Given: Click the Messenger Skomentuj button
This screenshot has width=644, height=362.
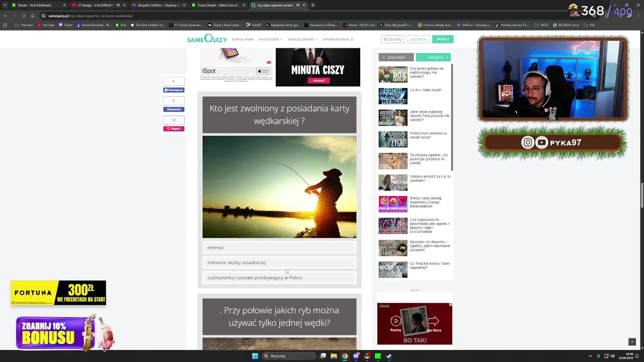Looking at the screenshot, I should click(174, 109).
